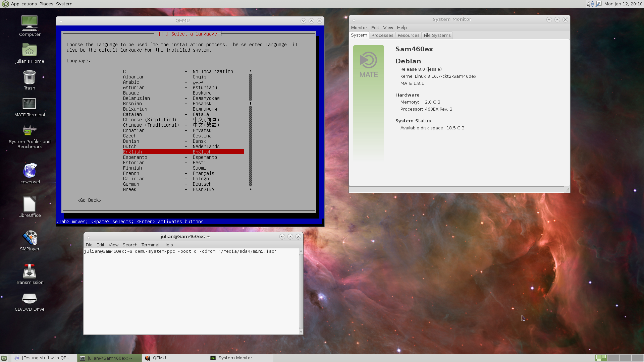The width and height of the screenshot is (644, 362).
Task: Click the terminal window's vertical scrollbar
Action: pyautogui.click(x=301, y=291)
